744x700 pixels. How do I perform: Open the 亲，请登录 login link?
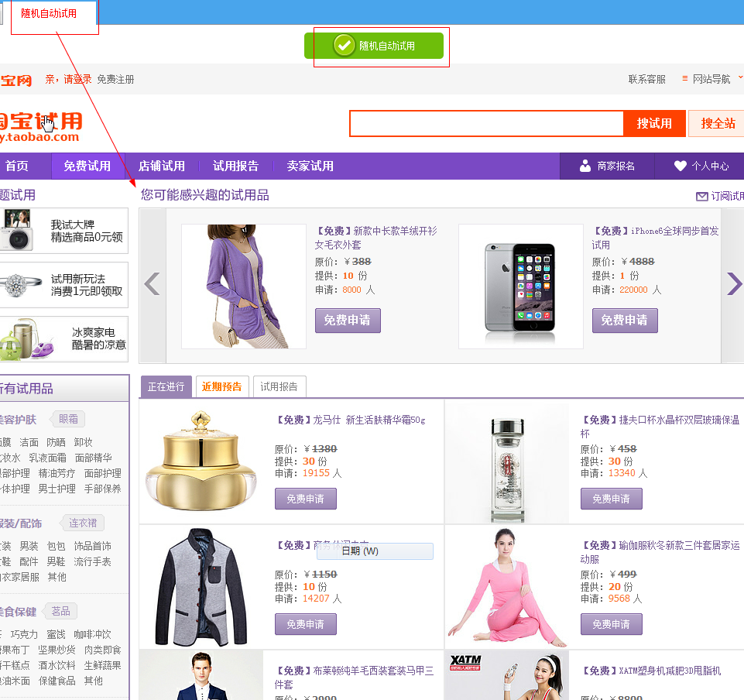[68, 79]
